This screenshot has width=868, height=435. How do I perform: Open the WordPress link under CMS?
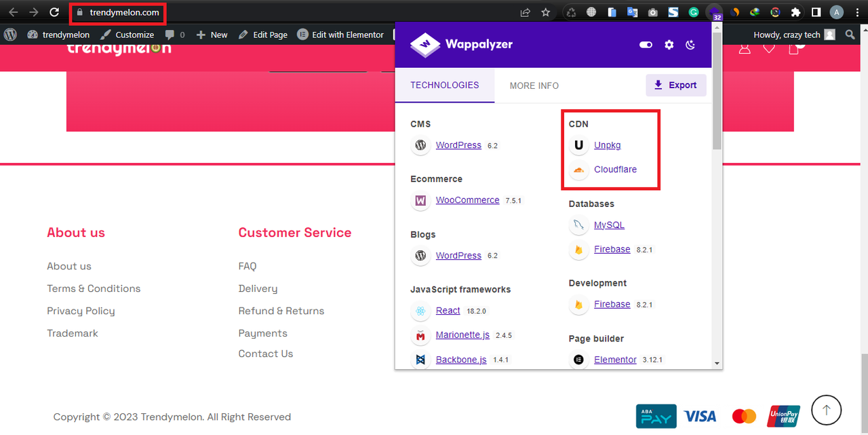(458, 145)
